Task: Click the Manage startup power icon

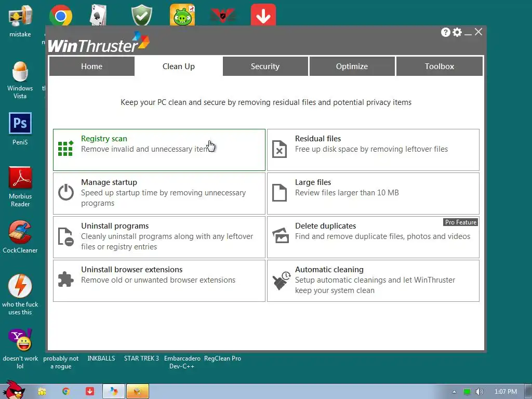Action: [x=66, y=192]
